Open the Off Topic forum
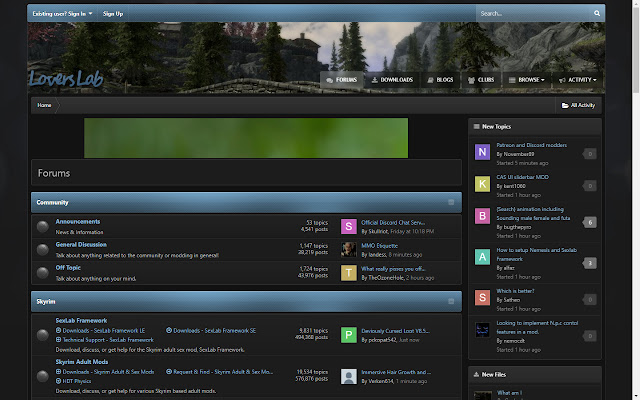This screenshot has width=640, height=400. pos(68,268)
